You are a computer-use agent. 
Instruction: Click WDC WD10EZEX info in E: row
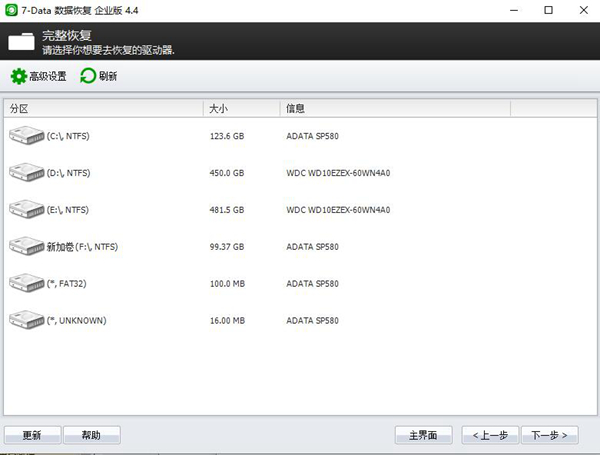[x=338, y=210]
